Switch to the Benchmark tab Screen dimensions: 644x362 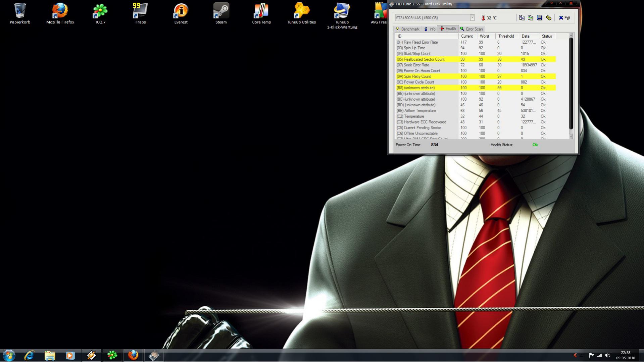coord(407,29)
